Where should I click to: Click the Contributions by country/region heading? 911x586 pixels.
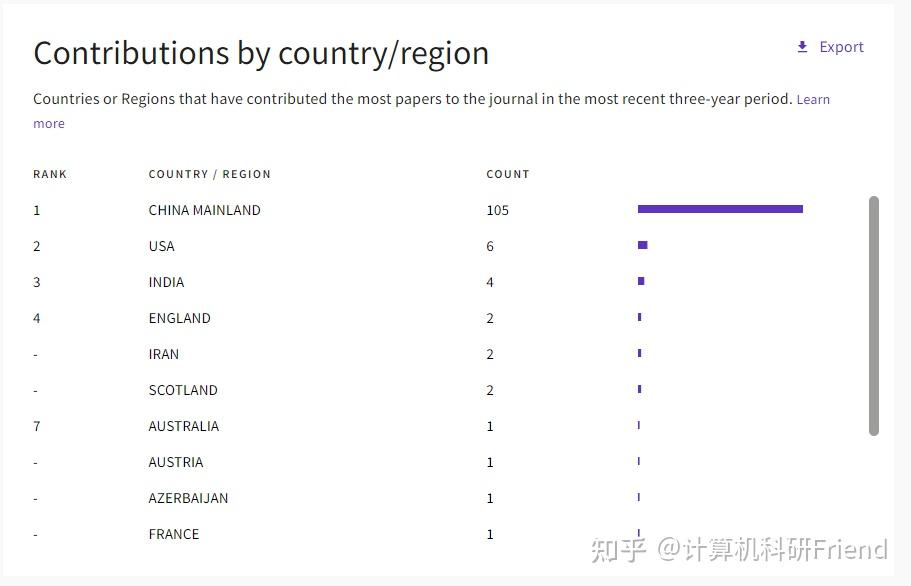pyautogui.click(x=261, y=53)
